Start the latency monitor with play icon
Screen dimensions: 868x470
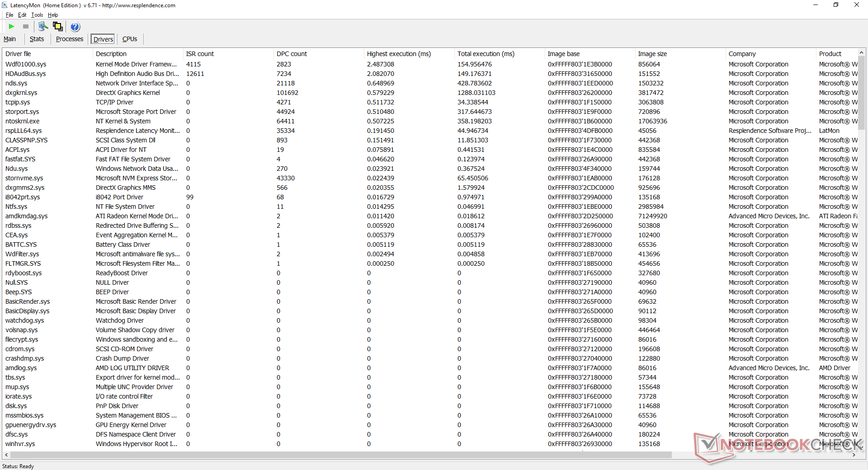pyautogui.click(x=12, y=27)
